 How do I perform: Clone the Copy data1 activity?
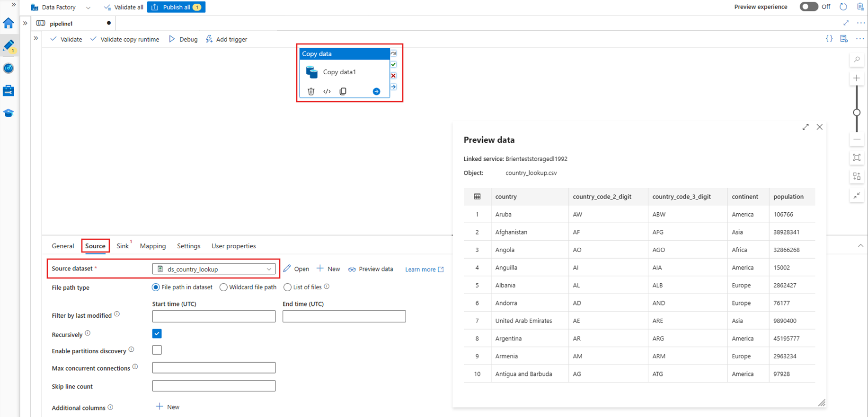click(343, 91)
